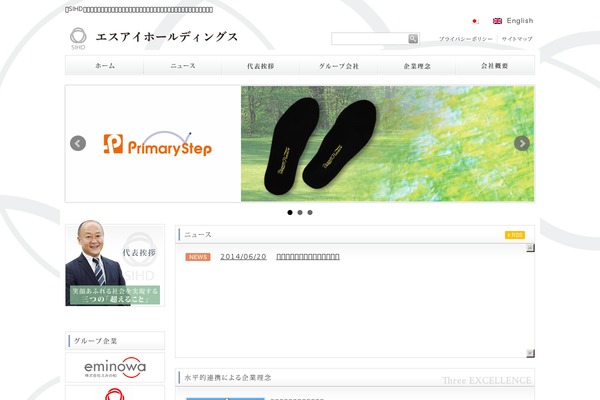
Task: Click the SIHD logo icon
Action: tap(78, 38)
